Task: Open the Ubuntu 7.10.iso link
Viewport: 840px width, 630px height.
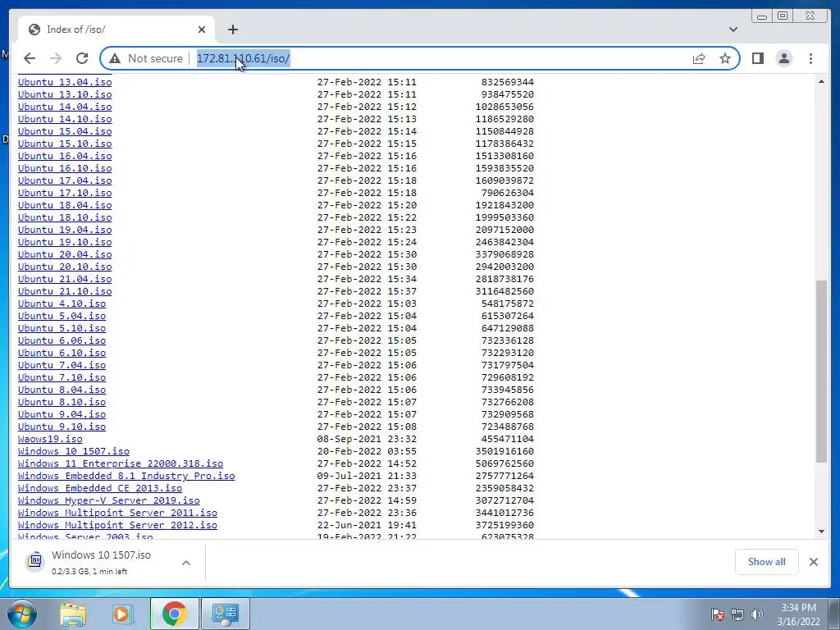Action: point(62,377)
